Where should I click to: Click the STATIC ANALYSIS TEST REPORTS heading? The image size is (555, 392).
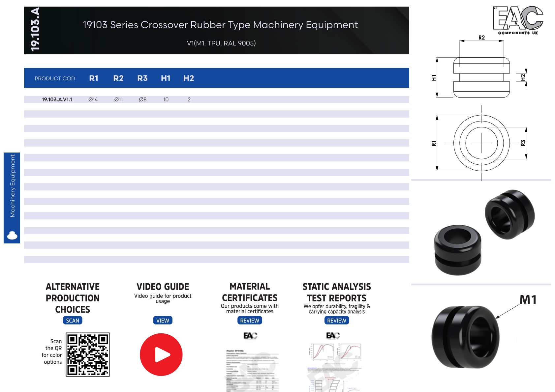pyautogui.click(x=337, y=292)
